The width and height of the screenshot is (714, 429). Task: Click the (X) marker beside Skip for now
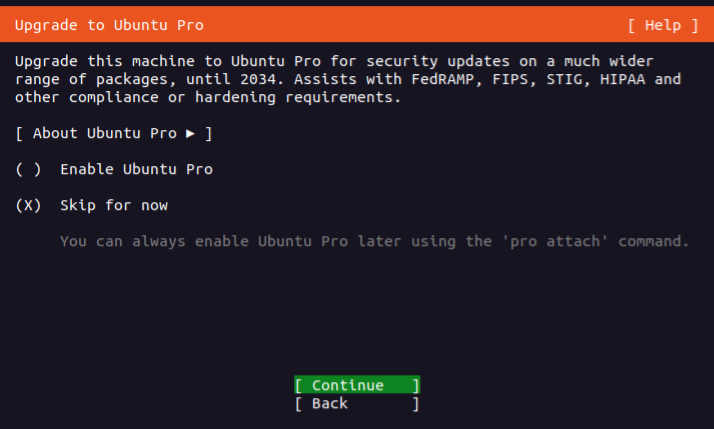(29, 205)
